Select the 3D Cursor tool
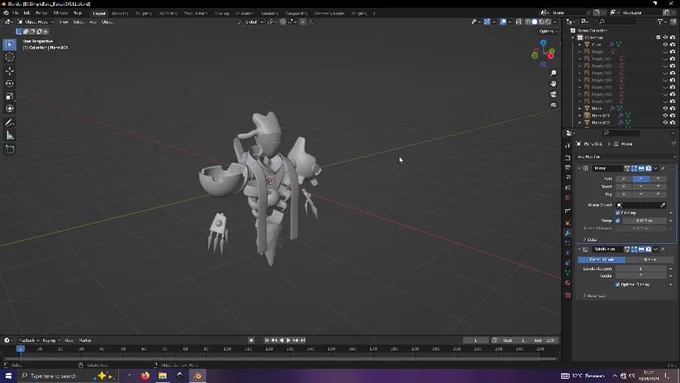 [x=10, y=57]
